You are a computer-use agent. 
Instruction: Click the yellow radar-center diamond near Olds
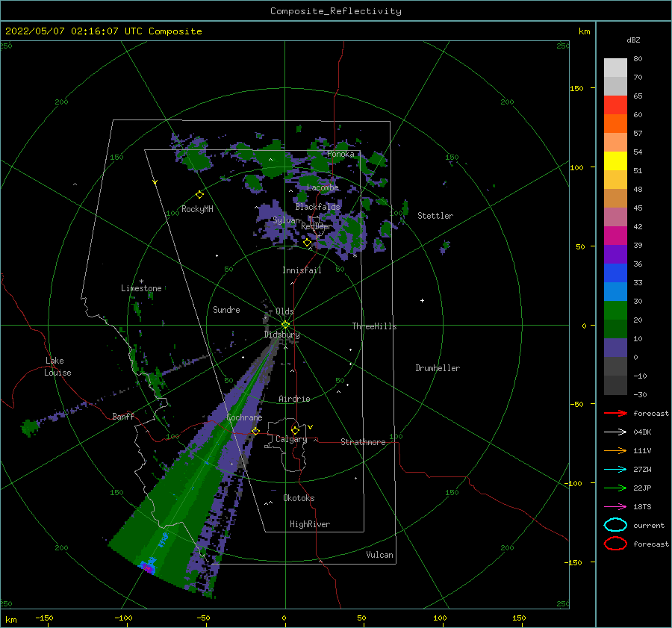285,325
